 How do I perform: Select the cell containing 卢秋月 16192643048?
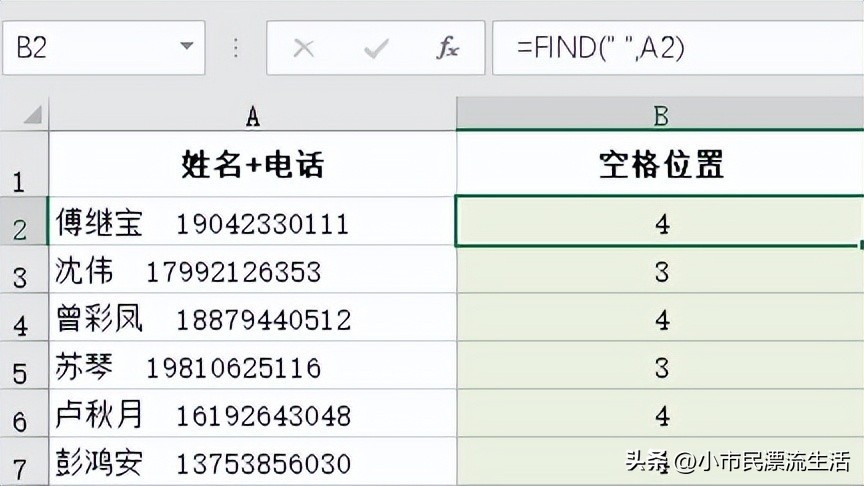(x=253, y=415)
